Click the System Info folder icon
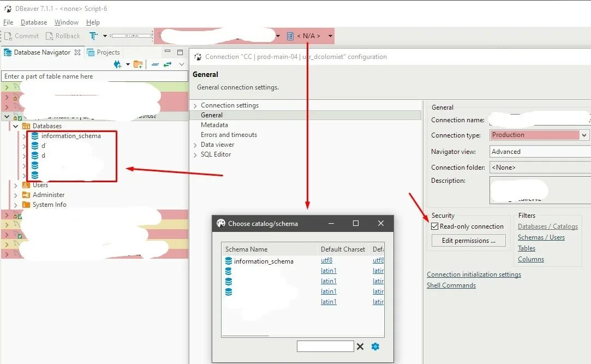This screenshot has width=591, height=364. click(x=26, y=205)
